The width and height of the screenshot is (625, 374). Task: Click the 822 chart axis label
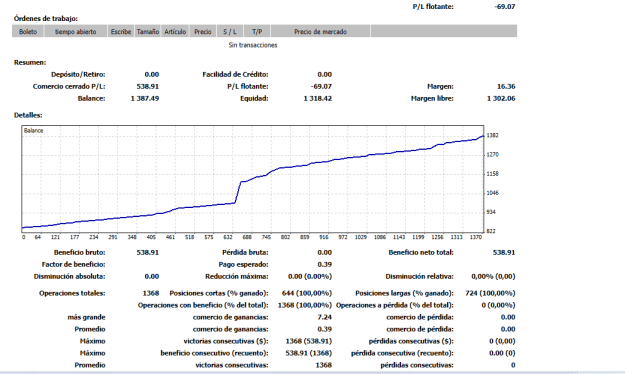click(x=491, y=231)
